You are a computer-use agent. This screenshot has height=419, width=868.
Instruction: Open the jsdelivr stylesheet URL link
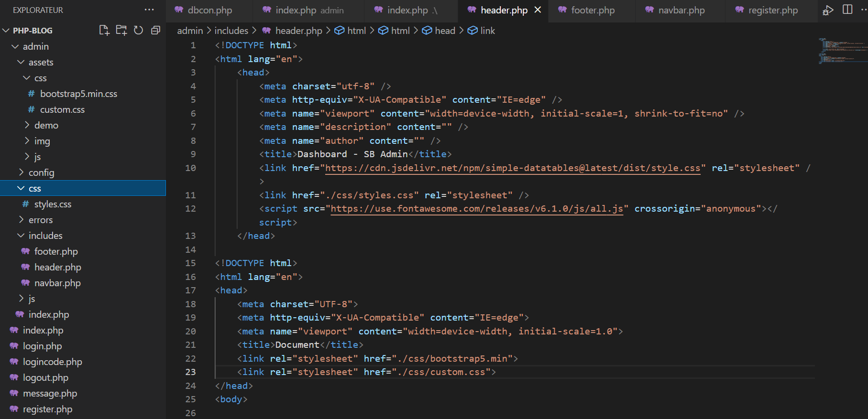pos(513,168)
